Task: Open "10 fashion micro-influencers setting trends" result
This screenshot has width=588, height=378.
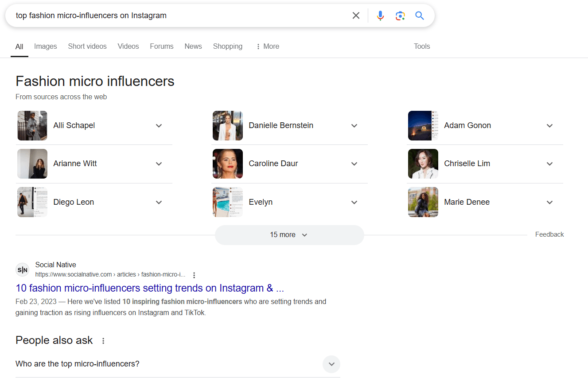Action: [x=150, y=288]
